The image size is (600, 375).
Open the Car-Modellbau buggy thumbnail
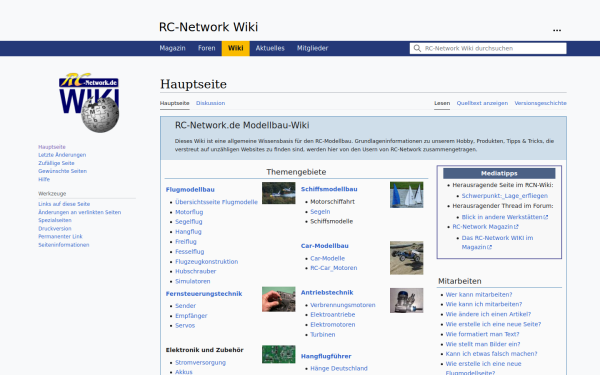(406, 258)
